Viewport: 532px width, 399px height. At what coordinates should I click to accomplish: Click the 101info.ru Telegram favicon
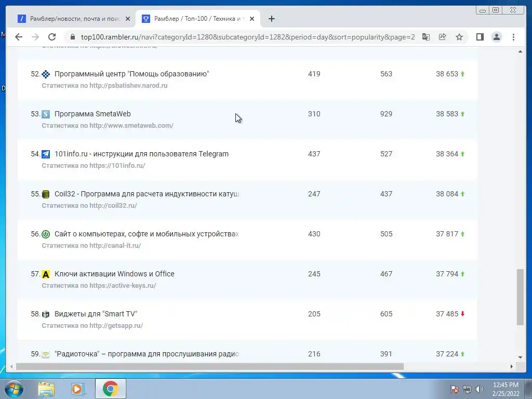46,154
